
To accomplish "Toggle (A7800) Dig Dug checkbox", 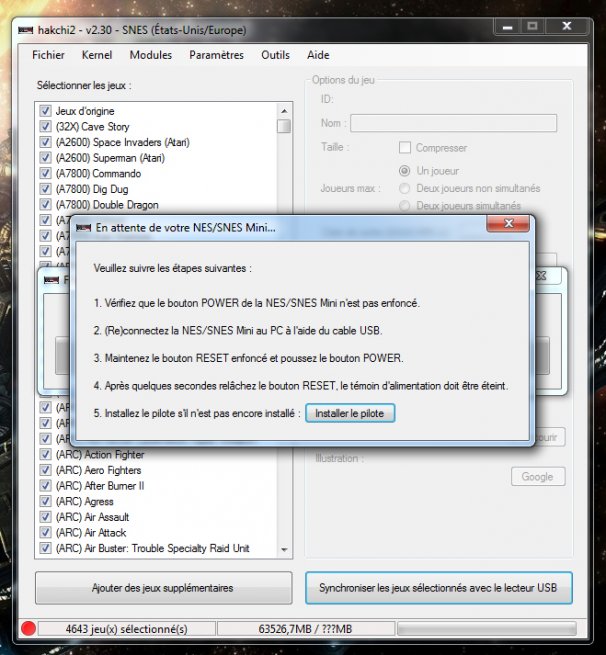I will (x=45, y=189).
